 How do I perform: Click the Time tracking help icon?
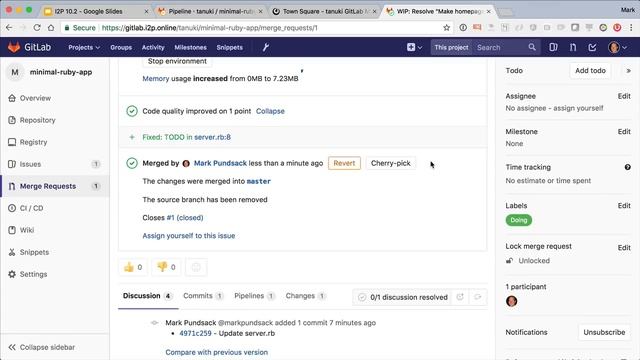[627, 167]
